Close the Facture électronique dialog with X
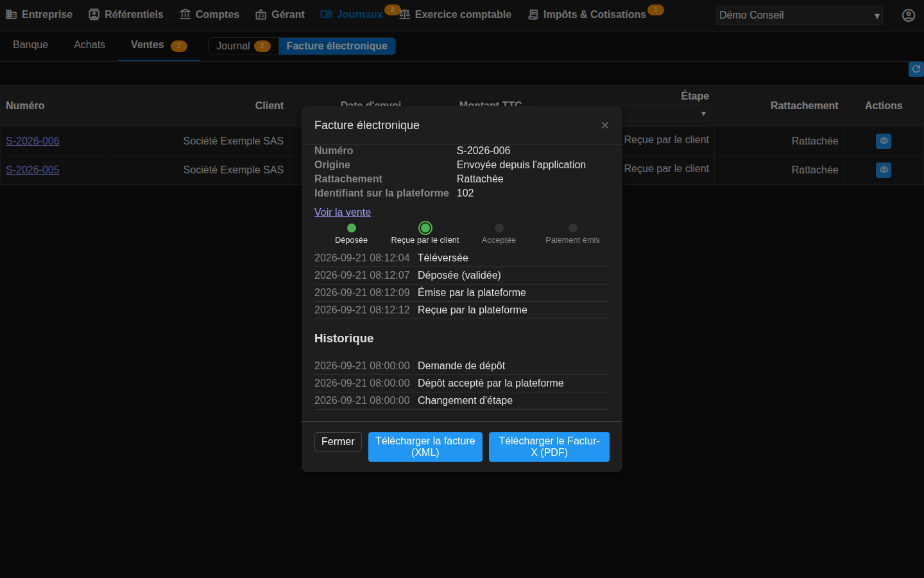This screenshot has height=578, width=924. [x=605, y=125]
